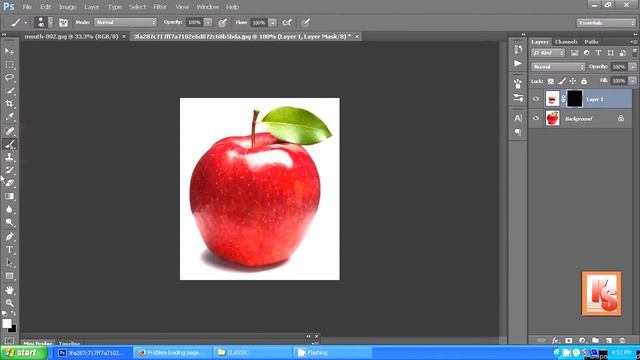Open the Image menu
Viewport: 640px width, 360px height.
67,7
